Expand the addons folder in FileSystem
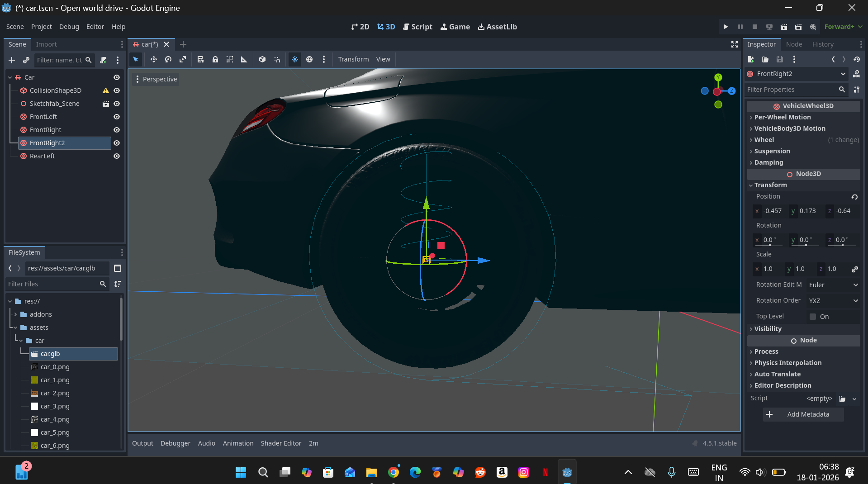 click(16, 314)
